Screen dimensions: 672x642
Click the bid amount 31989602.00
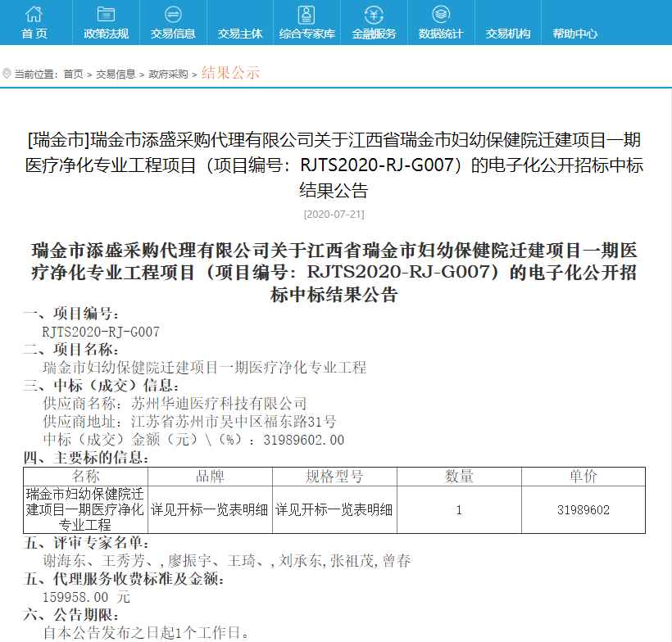tap(304, 440)
